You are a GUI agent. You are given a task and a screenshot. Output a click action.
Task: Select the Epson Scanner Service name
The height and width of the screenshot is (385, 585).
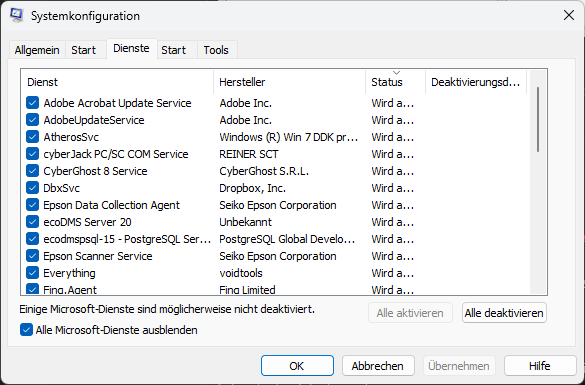pyautogui.click(x=98, y=256)
